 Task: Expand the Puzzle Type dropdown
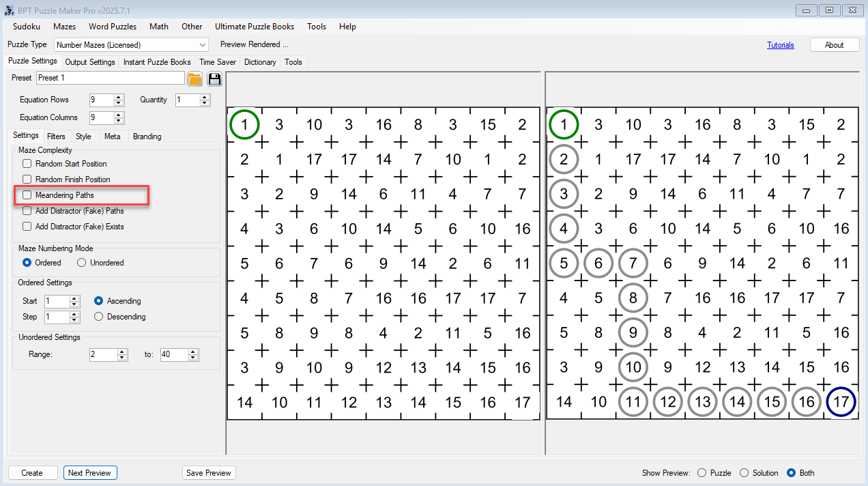(x=203, y=45)
